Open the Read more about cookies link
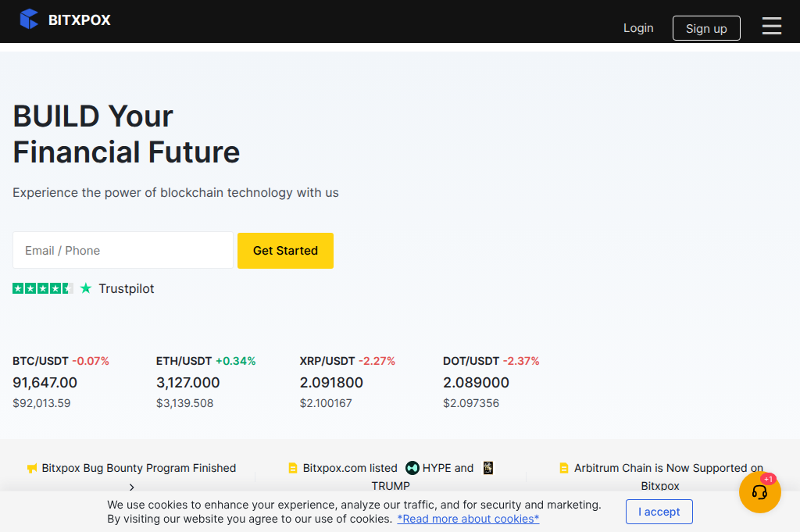800x532 pixels. [x=468, y=519]
